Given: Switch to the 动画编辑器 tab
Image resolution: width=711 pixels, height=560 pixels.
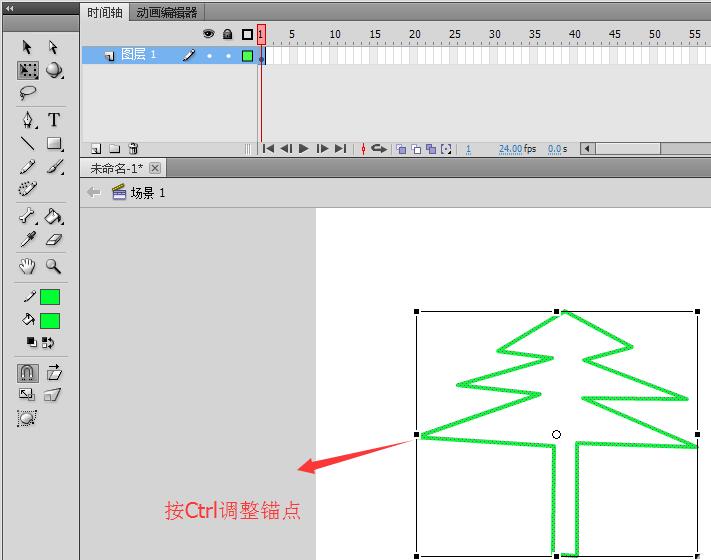Looking at the screenshot, I should [166, 13].
